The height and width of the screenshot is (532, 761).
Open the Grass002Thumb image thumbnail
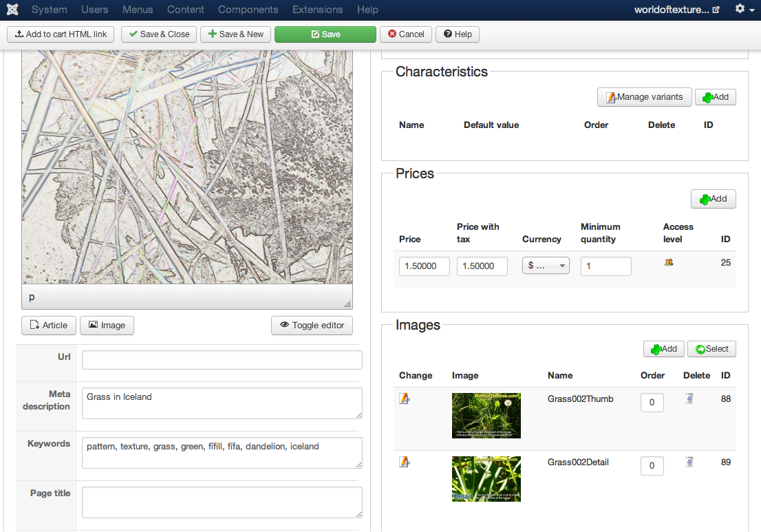486,416
